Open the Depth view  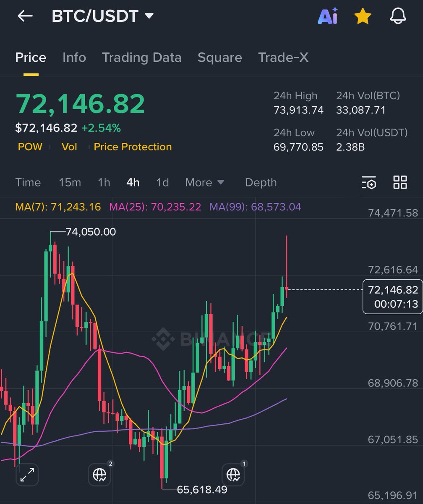click(261, 182)
